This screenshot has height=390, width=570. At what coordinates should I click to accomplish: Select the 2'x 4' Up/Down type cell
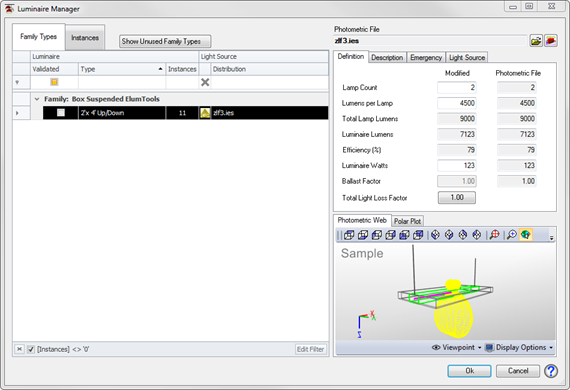(x=122, y=113)
